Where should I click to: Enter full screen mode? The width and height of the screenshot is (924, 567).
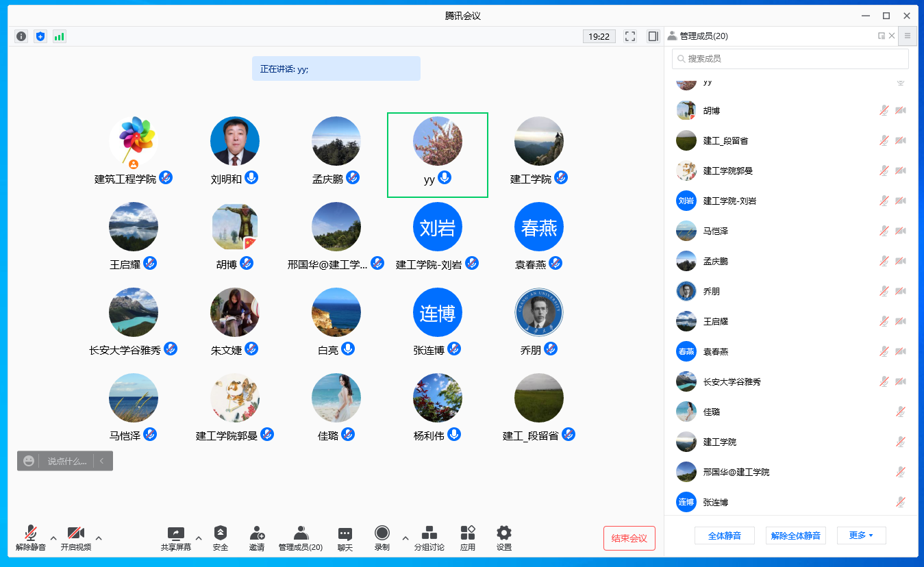[630, 36]
